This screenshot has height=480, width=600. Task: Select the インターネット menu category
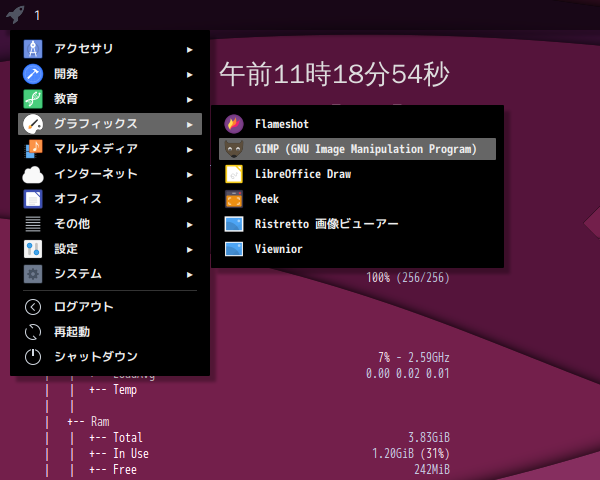110,174
